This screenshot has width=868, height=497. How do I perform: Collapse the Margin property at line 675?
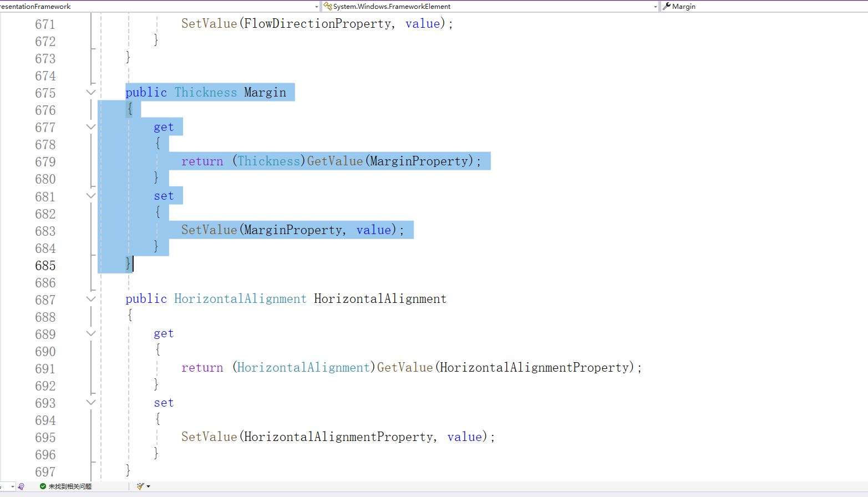(91, 93)
